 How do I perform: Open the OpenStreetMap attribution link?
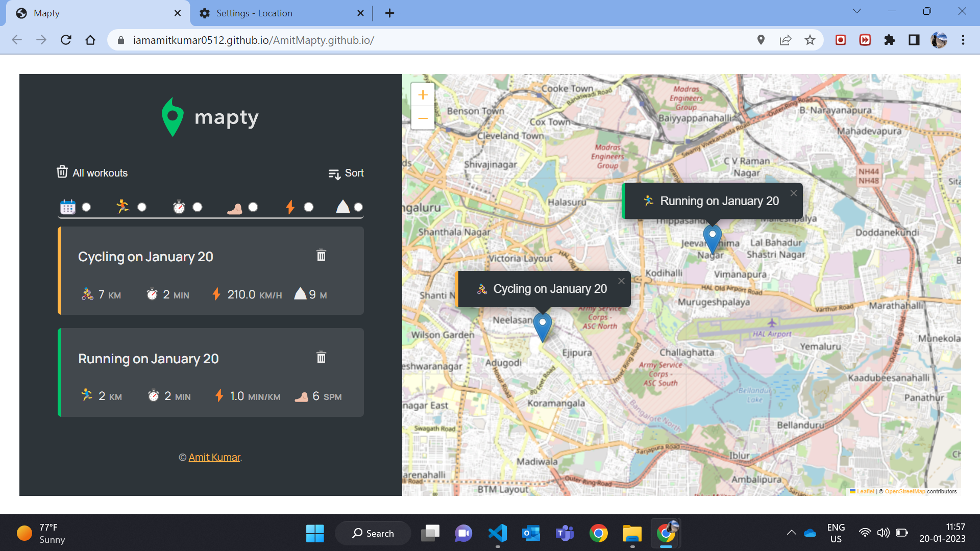[x=904, y=492]
